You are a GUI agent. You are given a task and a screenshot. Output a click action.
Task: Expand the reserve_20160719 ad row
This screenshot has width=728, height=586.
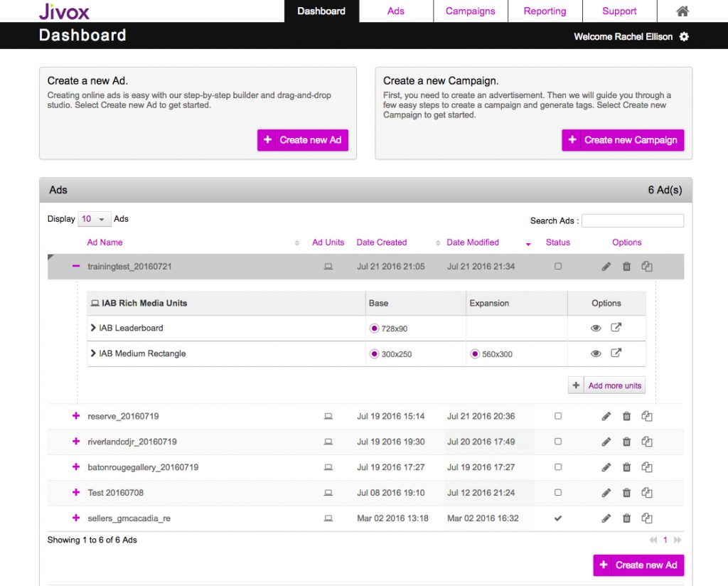point(76,416)
